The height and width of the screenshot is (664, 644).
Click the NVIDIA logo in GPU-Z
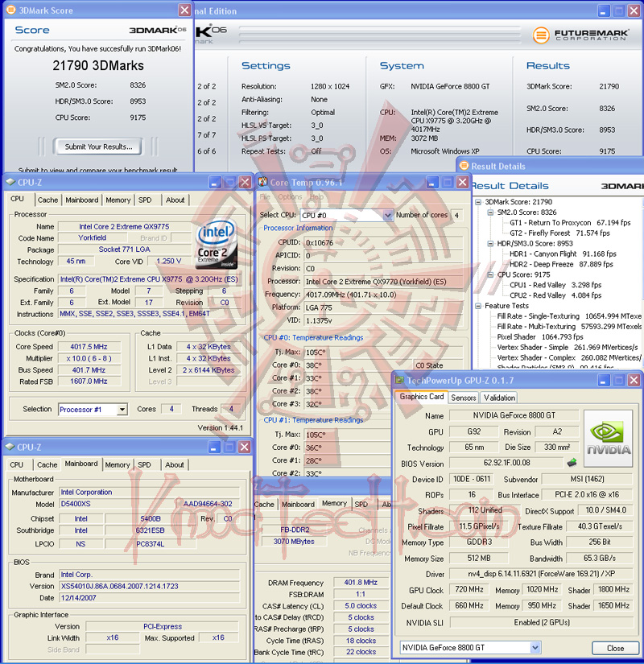coord(609,439)
